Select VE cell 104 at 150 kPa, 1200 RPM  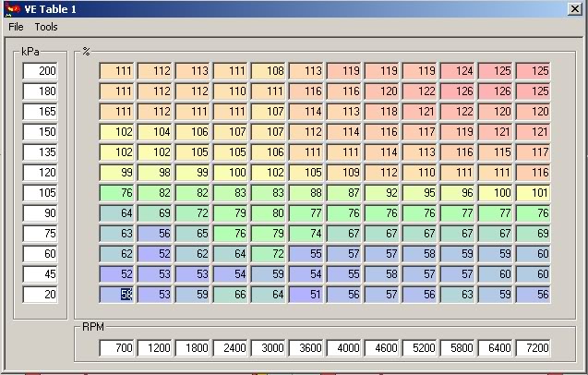coord(154,132)
